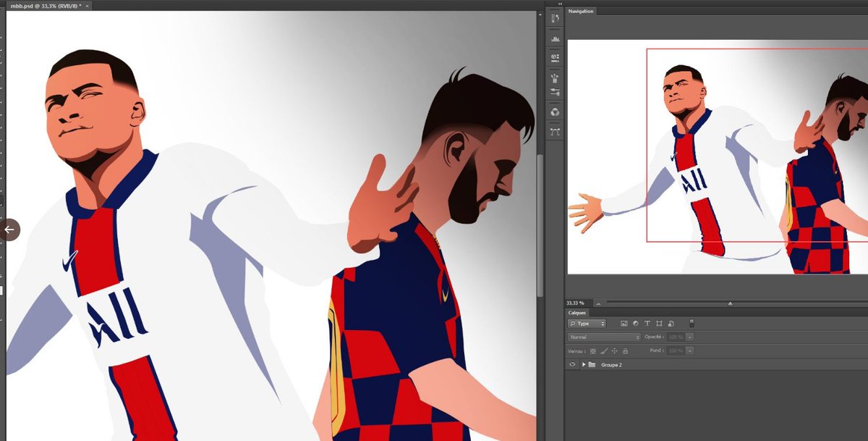Hide the Groupe 2 layer group
This screenshot has width=868, height=441.
[572, 364]
